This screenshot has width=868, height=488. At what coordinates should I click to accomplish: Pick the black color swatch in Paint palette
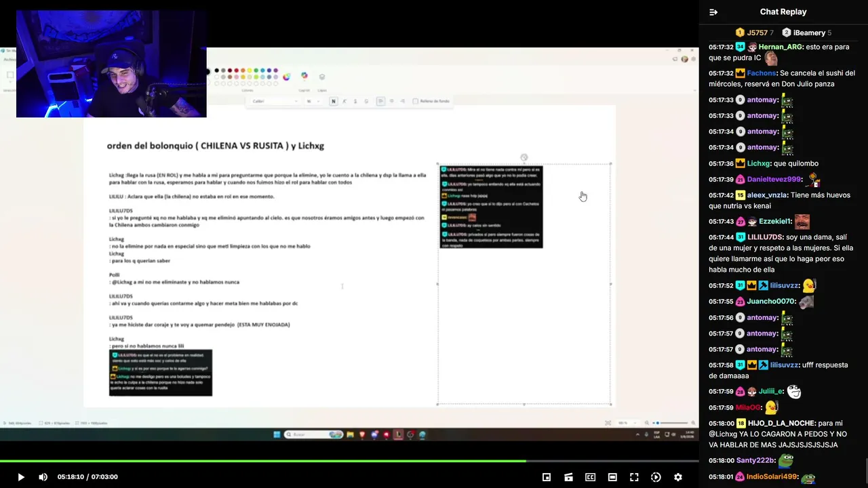click(x=217, y=70)
